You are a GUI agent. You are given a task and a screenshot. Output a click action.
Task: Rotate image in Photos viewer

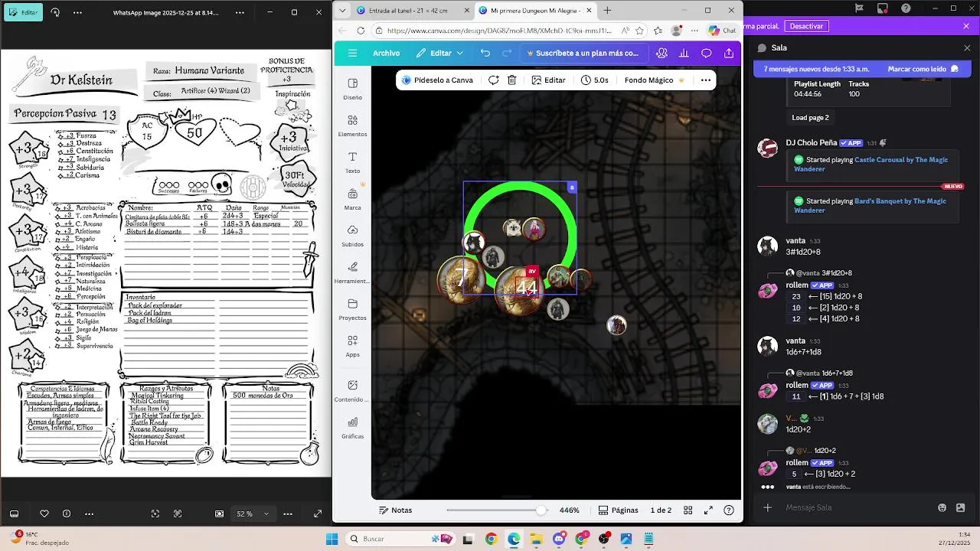tap(55, 13)
